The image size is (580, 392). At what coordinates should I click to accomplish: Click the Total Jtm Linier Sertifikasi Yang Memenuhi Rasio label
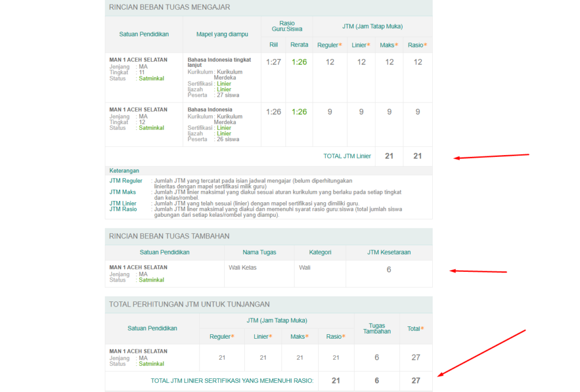(232, 381)
